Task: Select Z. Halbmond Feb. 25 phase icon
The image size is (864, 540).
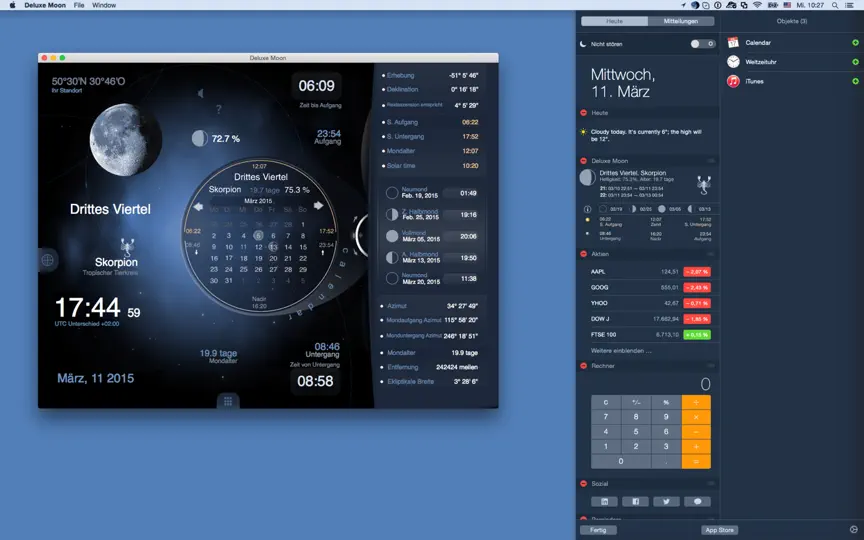Action: (392, 214)
